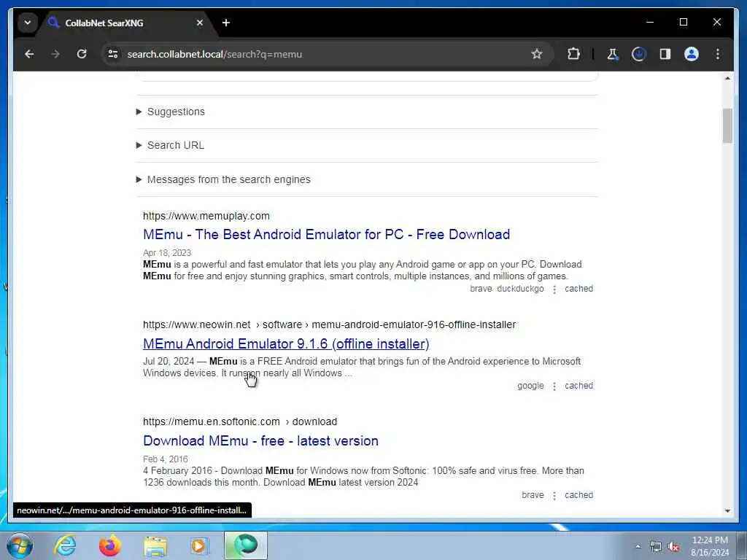Reload the current search page
747x560 pixels.
click(82, 54)
